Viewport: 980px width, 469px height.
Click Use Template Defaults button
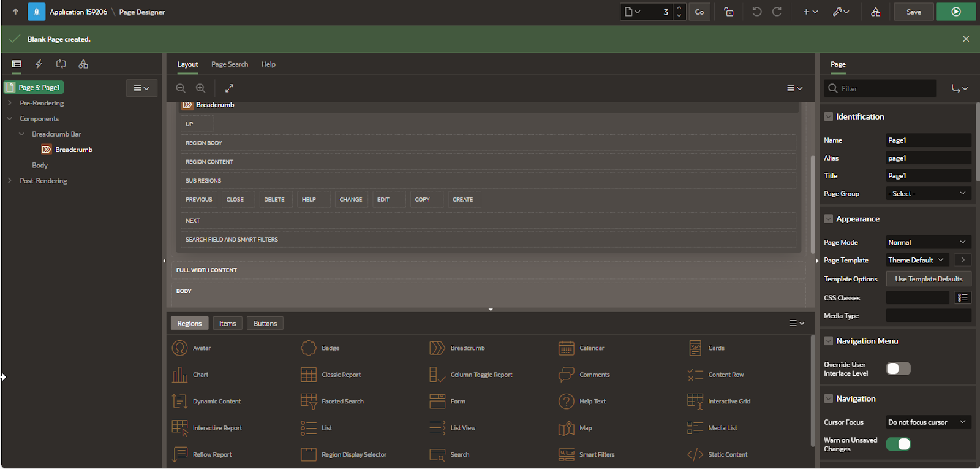(929, 279)
